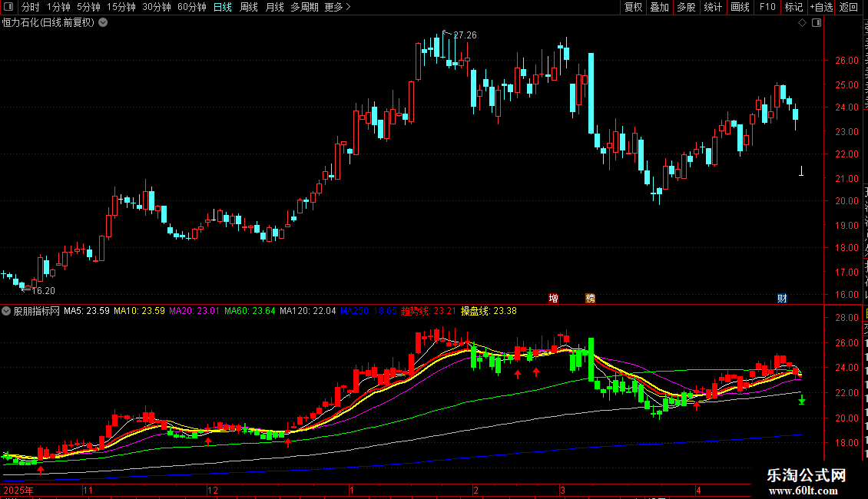Select the MA20 indicator label

[194, 311]
